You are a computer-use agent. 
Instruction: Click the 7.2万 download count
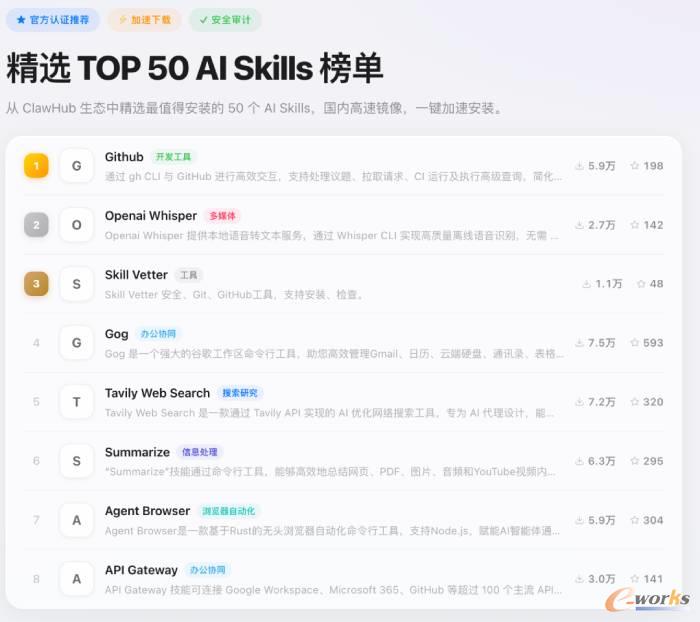click(x=601, y=402)
